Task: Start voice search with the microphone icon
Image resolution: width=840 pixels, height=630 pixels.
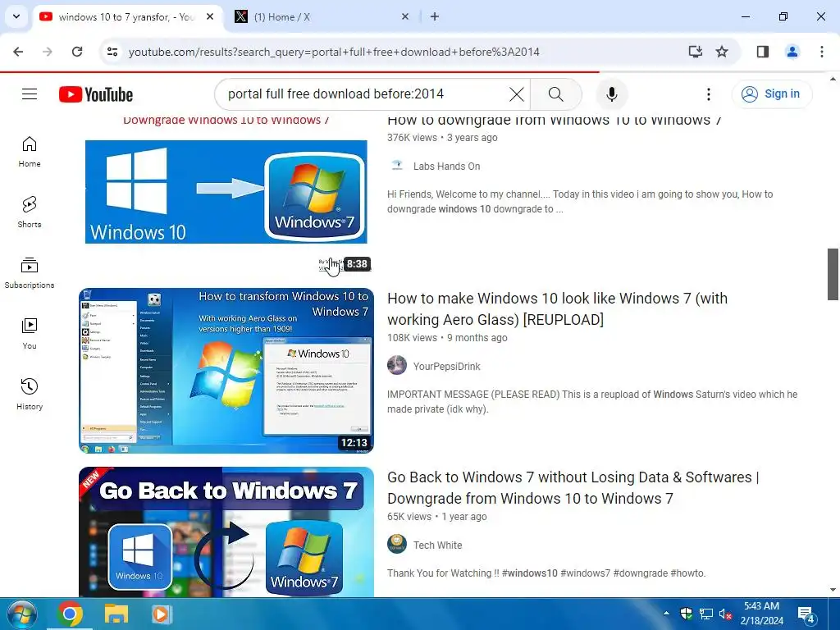Action: (612, 94)
